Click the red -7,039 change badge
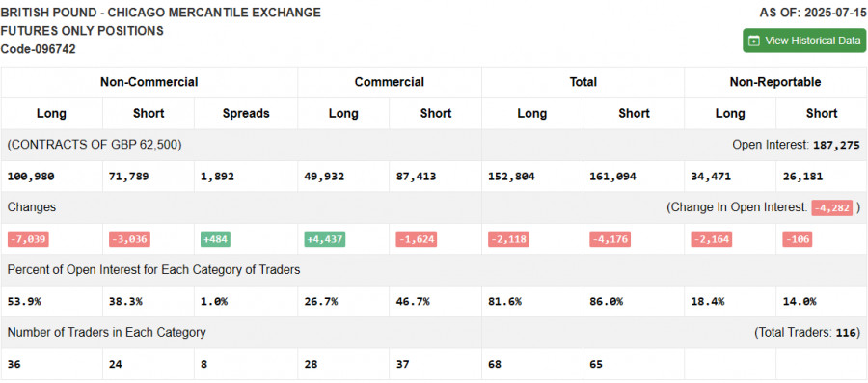 (28, 239)
